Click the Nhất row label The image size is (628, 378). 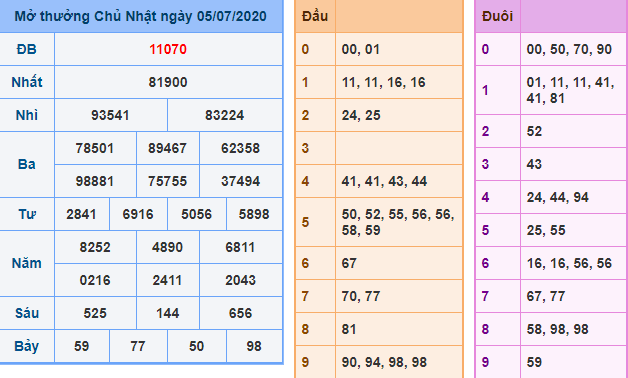27,82
